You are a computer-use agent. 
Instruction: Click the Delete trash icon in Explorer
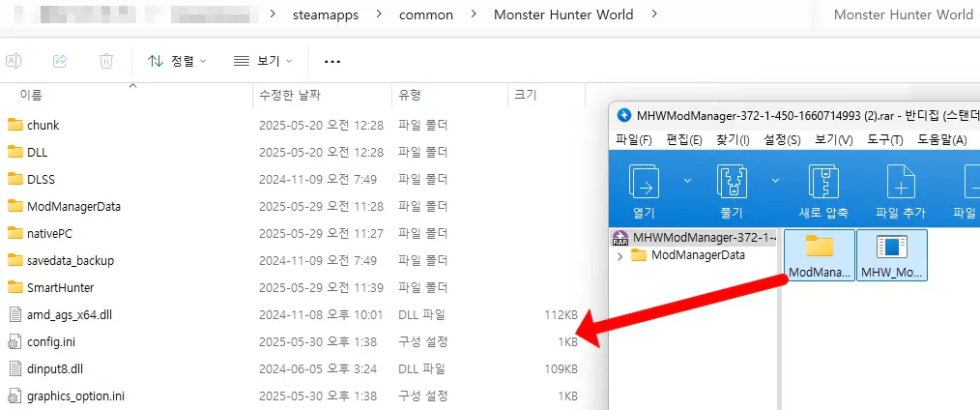(x=106, y=61)
